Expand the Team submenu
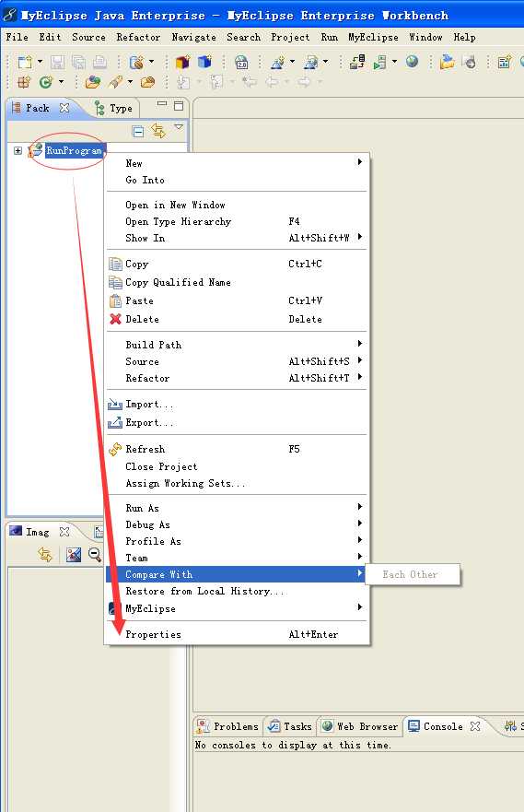Screen dimensions: 524x812 pyautogui.click(x=238, y=558)
